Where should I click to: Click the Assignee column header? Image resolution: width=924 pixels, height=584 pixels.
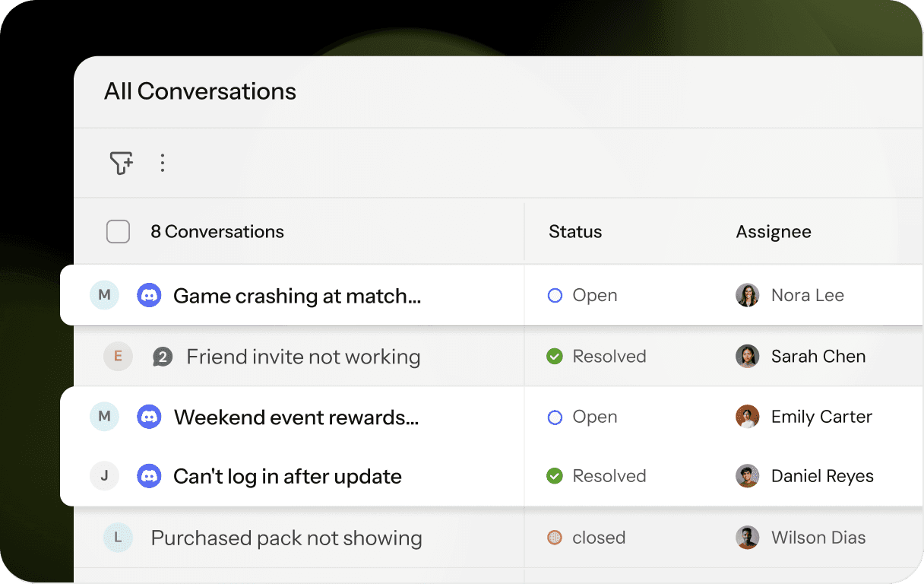[774, 232]
